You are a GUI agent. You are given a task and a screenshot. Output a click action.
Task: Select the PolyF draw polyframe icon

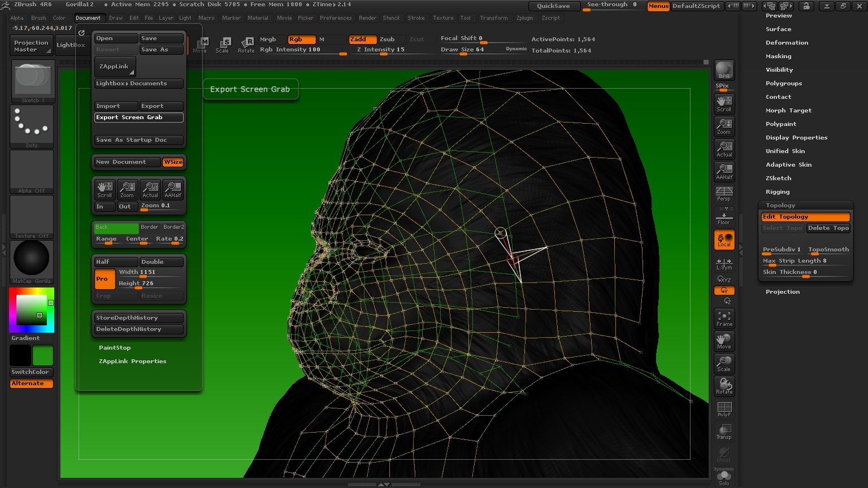pyautogui.click(x=724, y=409)
